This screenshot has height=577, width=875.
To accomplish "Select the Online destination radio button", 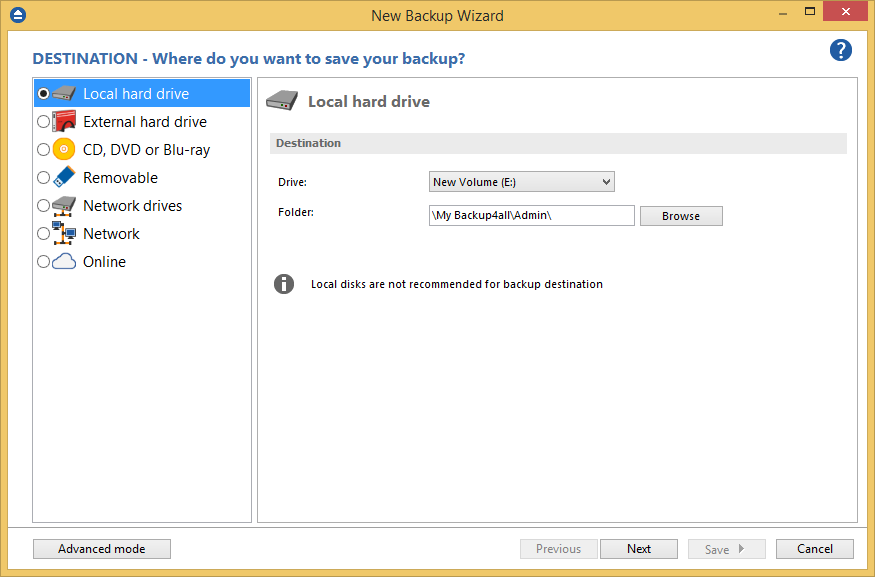I will (x=42, y=261).
